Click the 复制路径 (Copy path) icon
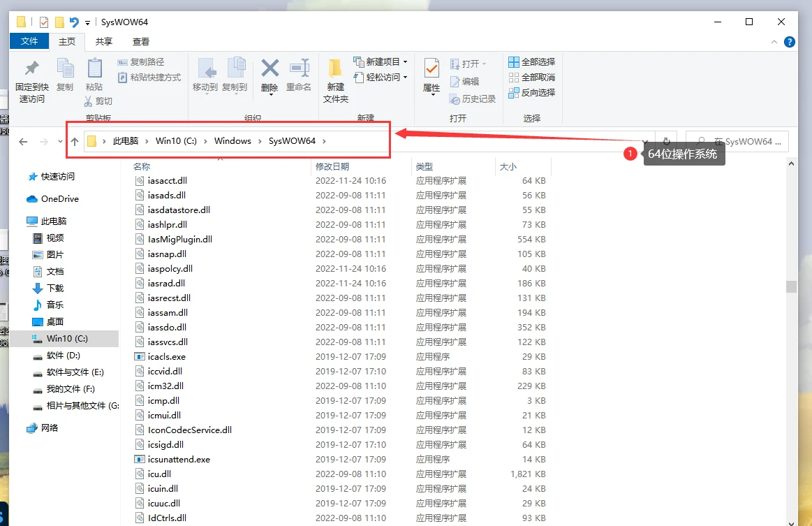The width and height of the screenshot is (812, 526). (145, 61)
